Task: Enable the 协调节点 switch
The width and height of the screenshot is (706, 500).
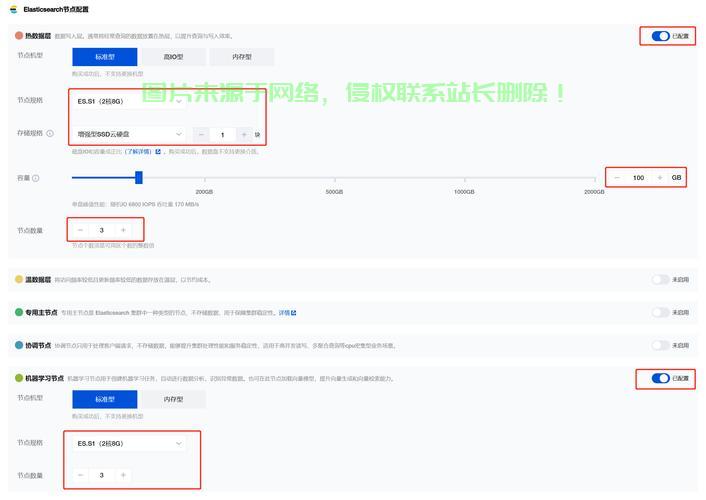Action: tap(661, 345)
